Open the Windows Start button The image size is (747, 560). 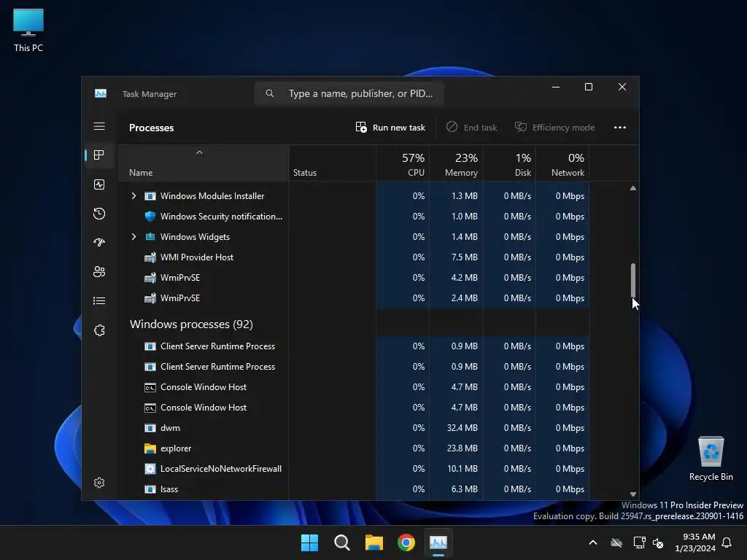coord(309,542)
